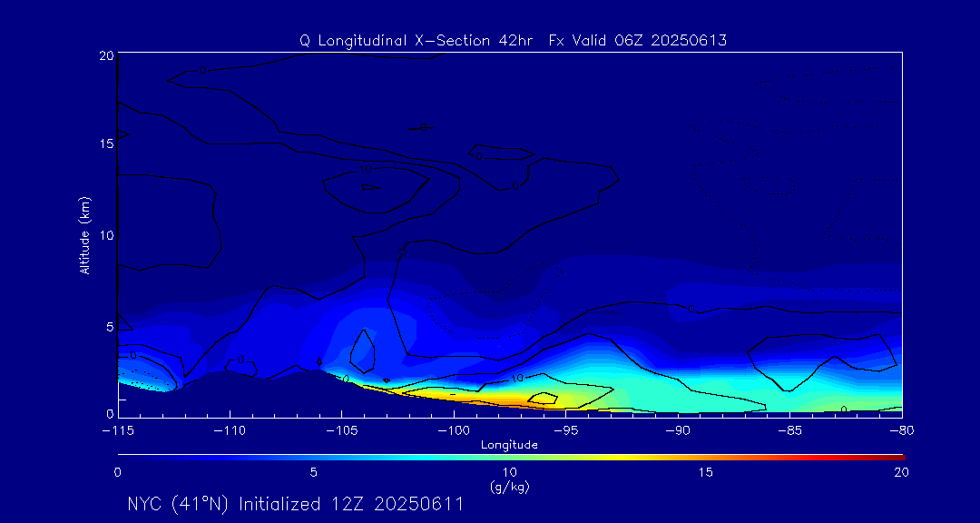Viewport: 980px width, 523px height.
Task: Click the -80 longitude tick label
Action: pyautogui.click(x=902, y=431)
